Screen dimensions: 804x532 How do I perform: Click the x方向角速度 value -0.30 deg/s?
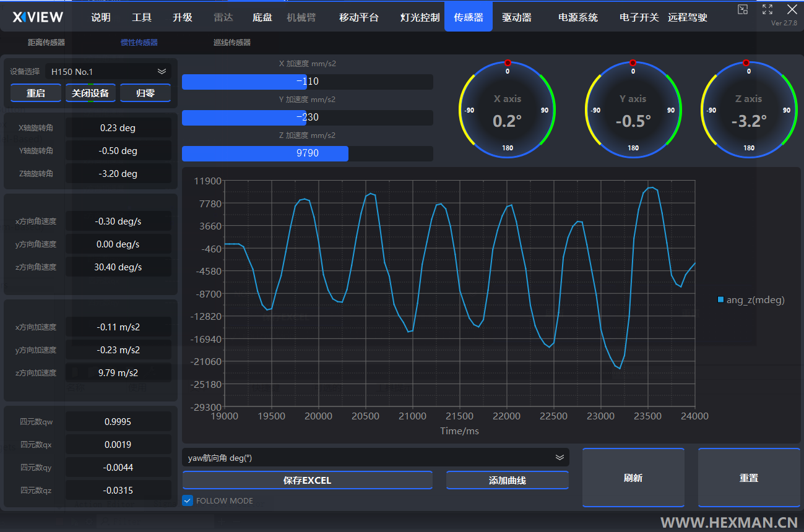[118, 221]
